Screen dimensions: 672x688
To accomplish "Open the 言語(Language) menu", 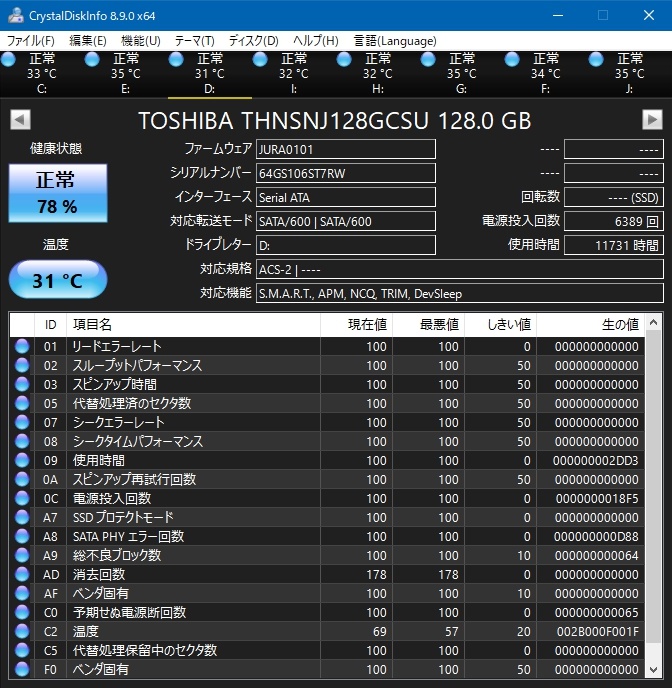I will point(395,41).
